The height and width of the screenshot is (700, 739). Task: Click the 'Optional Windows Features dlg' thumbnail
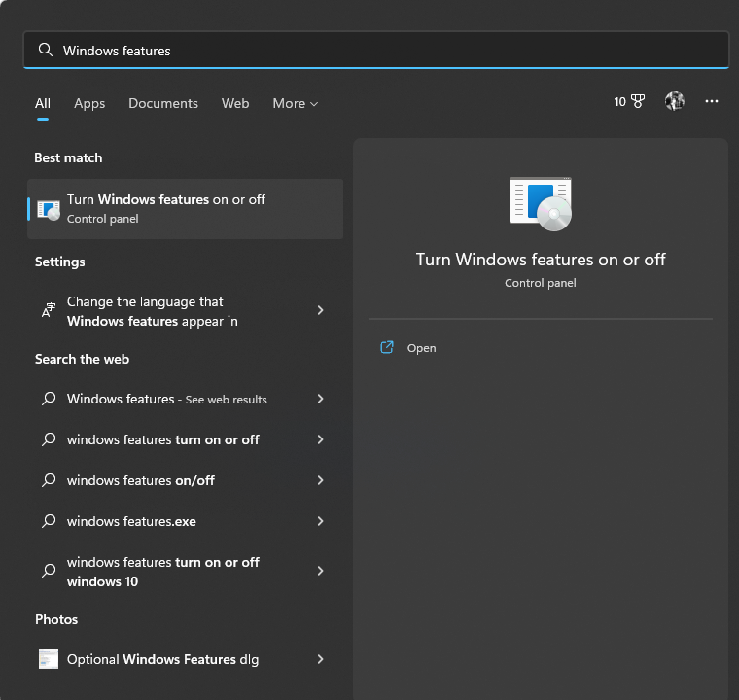[49, 659]
